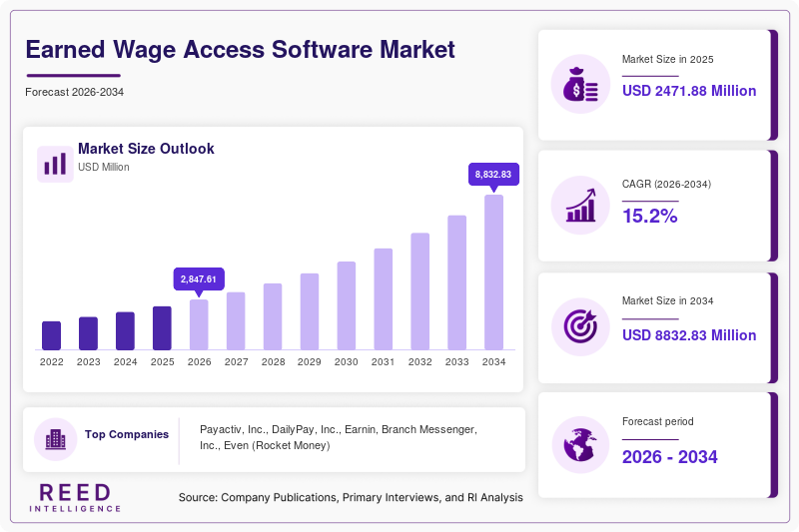This screenshot has height=532, width=799.
Task: Click the 2028 axis label
Action: coord(273,362)
